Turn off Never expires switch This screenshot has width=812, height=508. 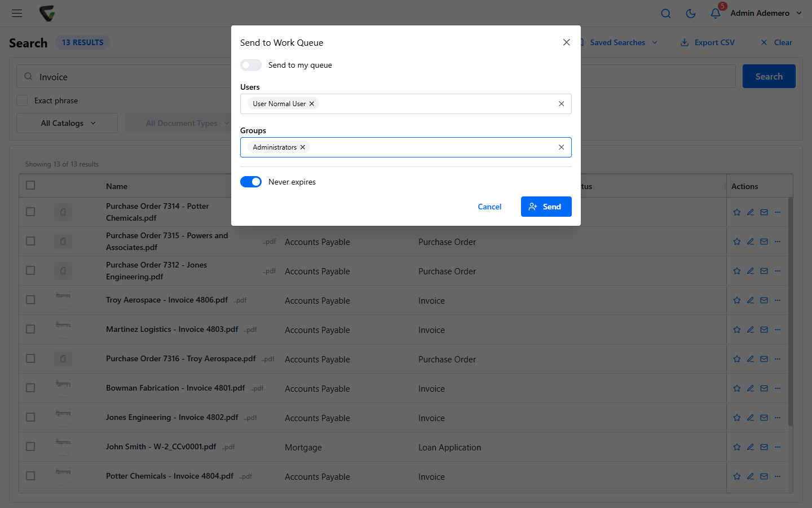pos(251,182)
